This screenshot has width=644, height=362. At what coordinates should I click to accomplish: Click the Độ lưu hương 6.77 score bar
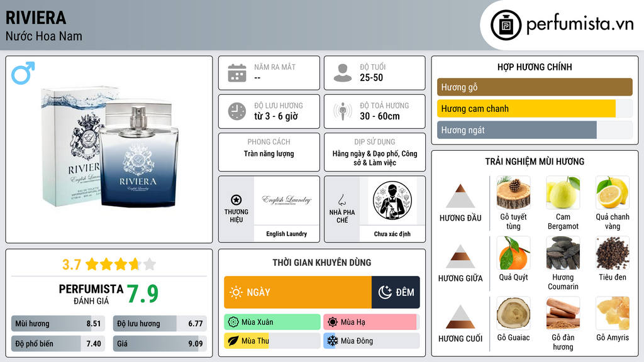pos(160,324)
